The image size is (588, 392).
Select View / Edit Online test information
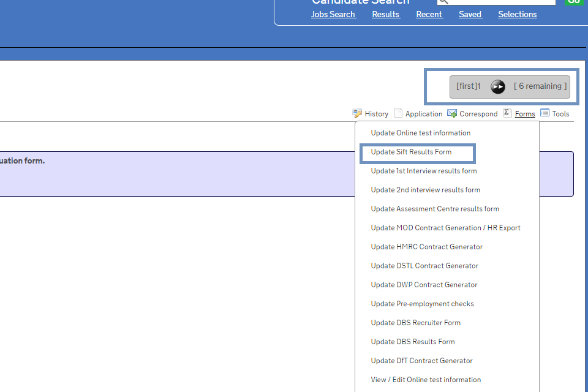click(x=426, y=380)
